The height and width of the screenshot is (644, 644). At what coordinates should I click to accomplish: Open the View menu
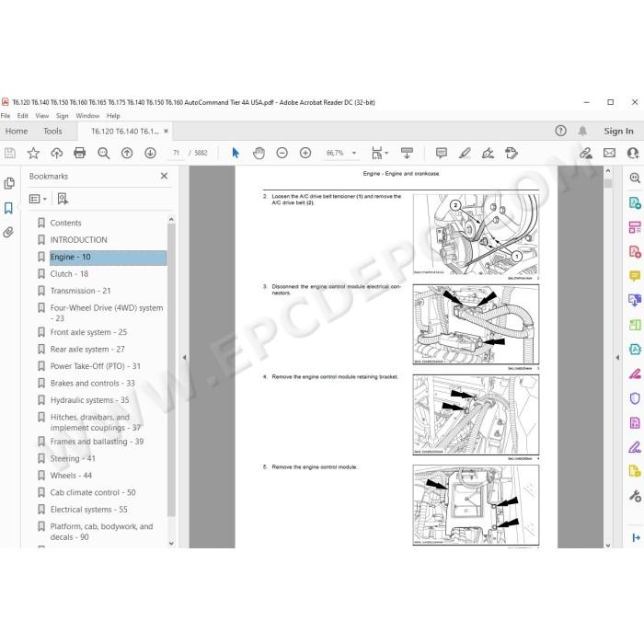[42, 116]
